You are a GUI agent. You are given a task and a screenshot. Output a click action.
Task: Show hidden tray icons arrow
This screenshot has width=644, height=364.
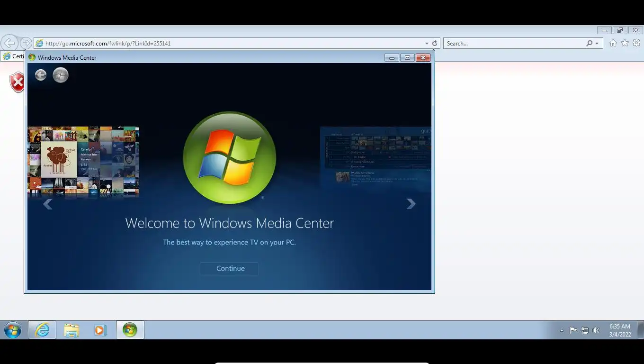(x=562, y=330)
